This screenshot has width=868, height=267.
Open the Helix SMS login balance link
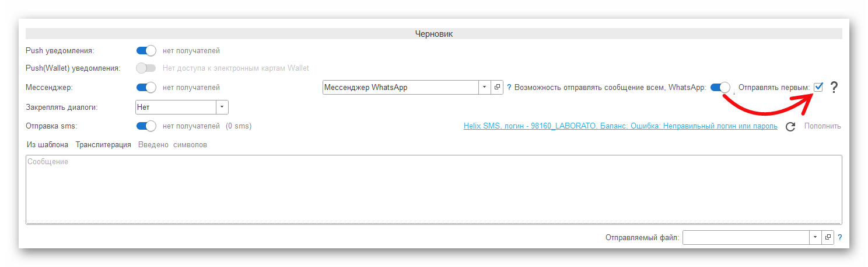621,126
